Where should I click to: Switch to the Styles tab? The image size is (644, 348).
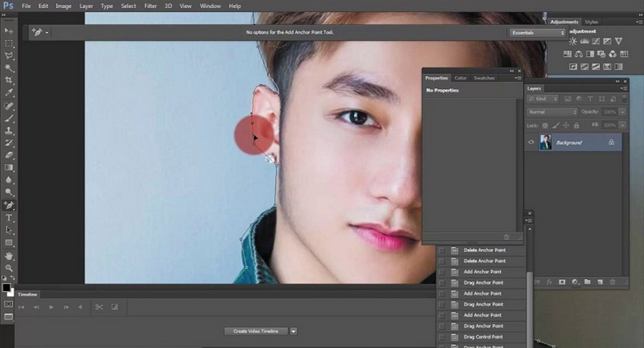(x=591, y=21)
